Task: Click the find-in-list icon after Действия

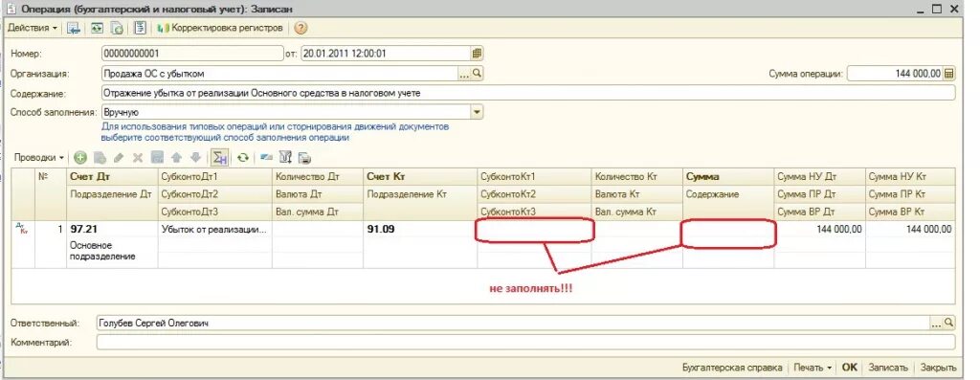Action: [x=74, y=28]
